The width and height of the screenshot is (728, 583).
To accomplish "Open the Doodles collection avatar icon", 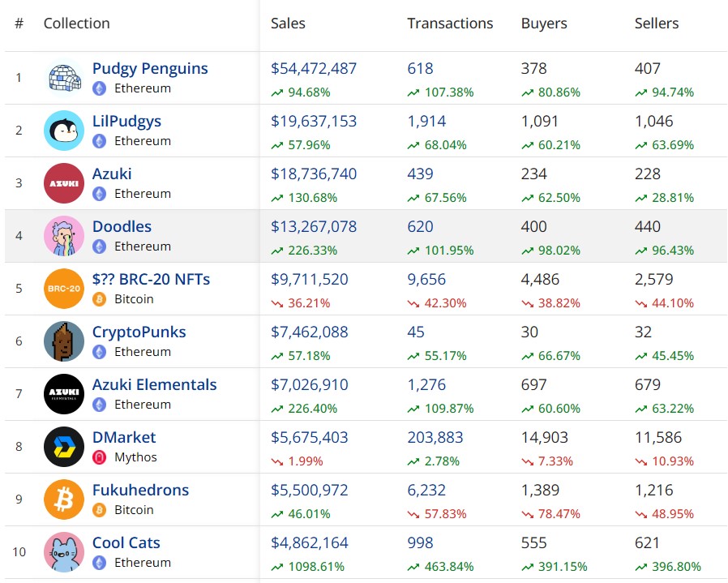I will [63, 235].
